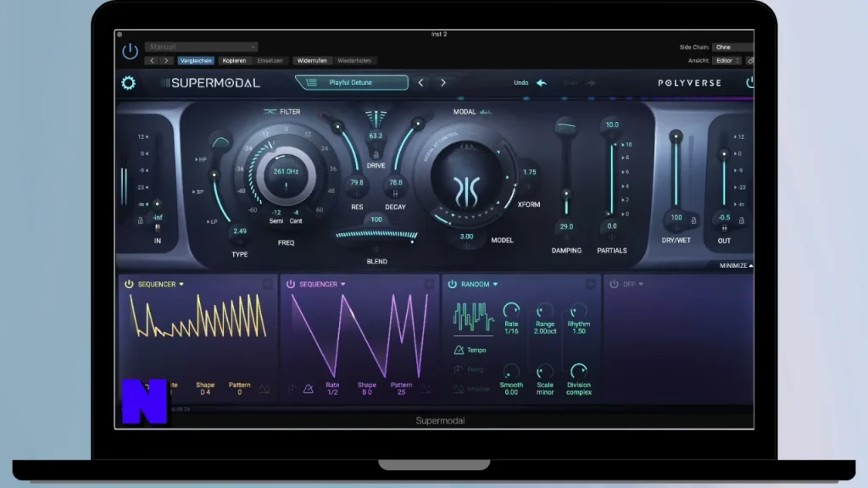Open the preset browser list icon
Viewport: 868px width, 488px height.
pyautogui.click(x=312, y=82)
